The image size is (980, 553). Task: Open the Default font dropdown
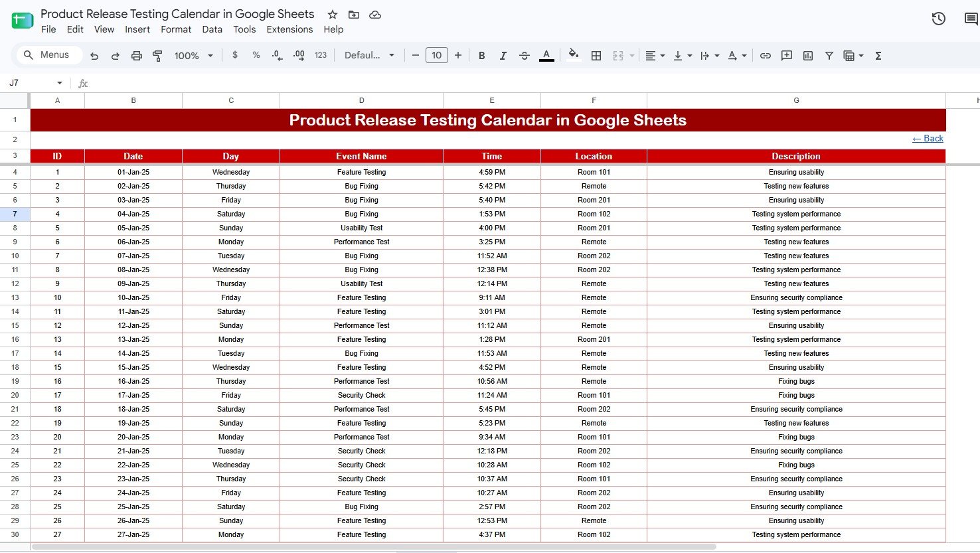[369, 56]
